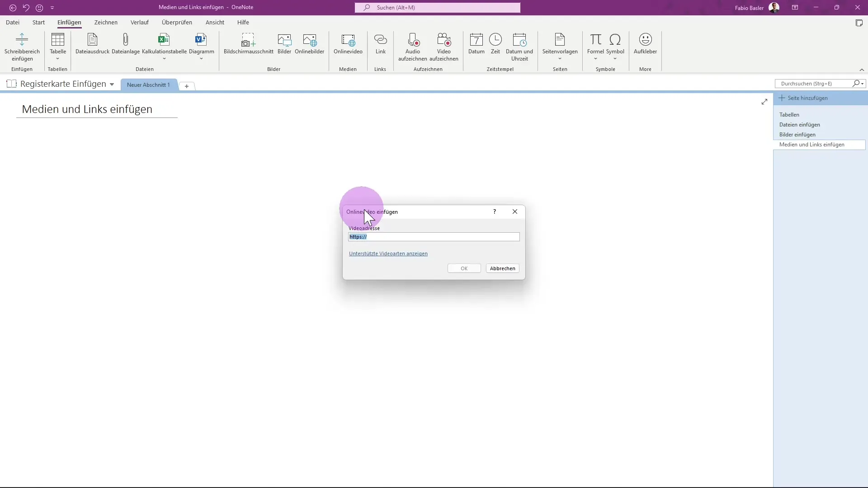Click OK to confirm video address

(x=464, y=268)
